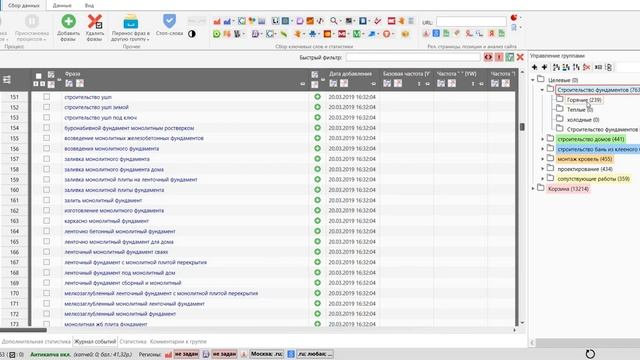Viewport: 640px width, 360px height.
Task: Select the холодные (0) group
Action: click(x=583, y=120)
